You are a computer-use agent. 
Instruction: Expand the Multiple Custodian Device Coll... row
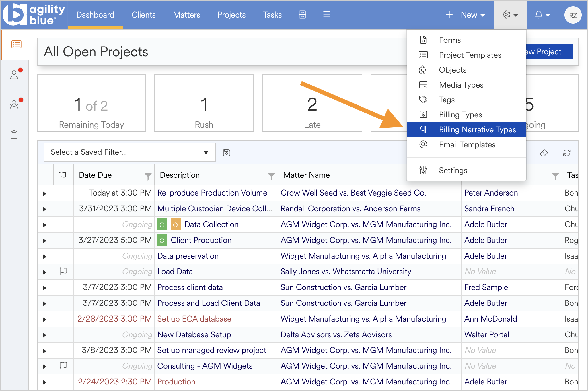coord(45,209)
